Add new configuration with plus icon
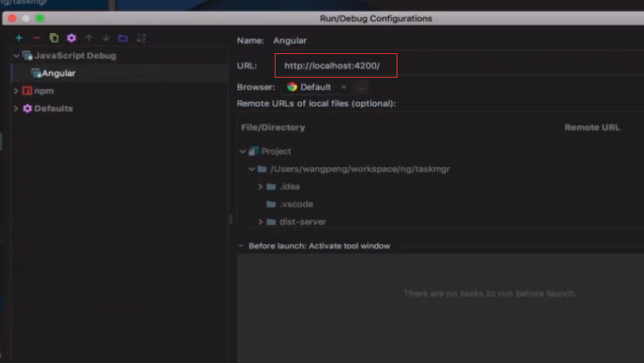The image size is (644, 363). coord(19,38)
